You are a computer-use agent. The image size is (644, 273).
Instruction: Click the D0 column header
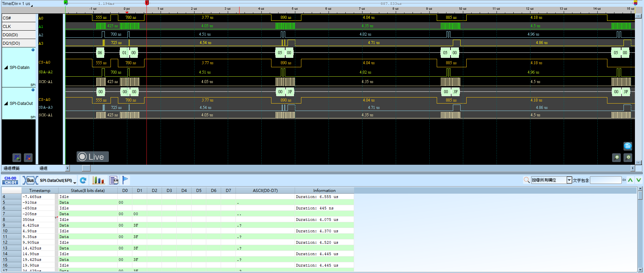coord(125,191)
